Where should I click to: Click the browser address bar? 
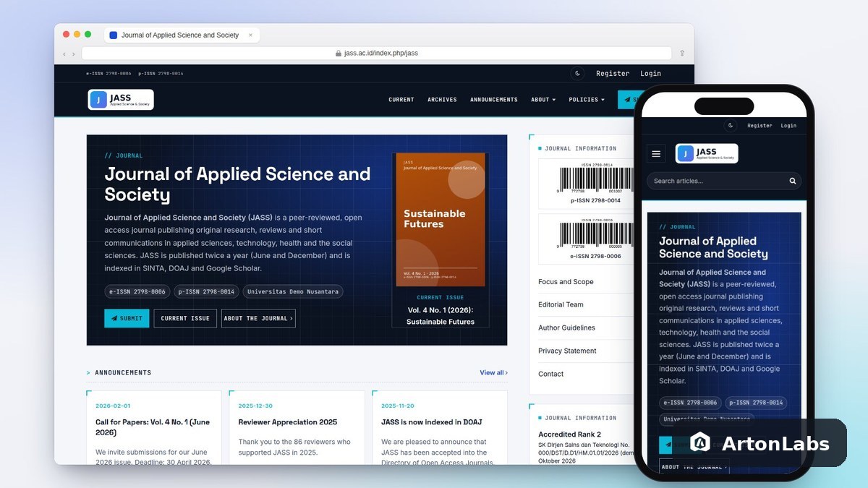[x=376, y=53]
